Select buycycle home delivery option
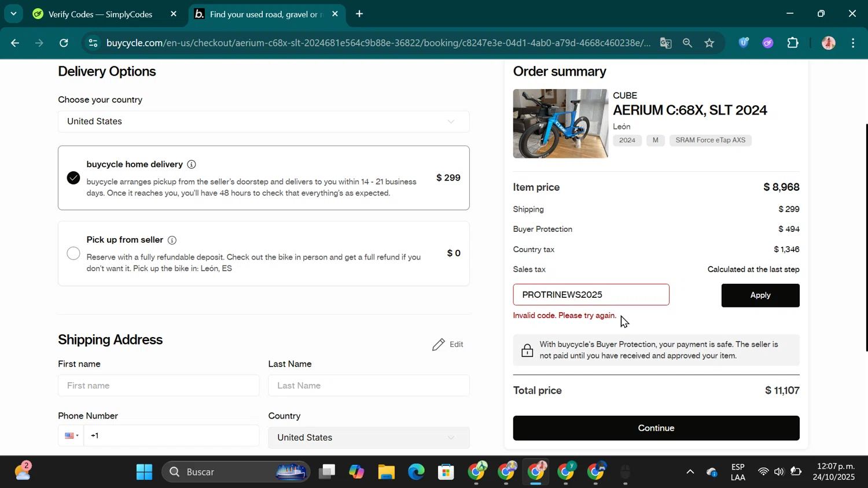 click(73, 178)
